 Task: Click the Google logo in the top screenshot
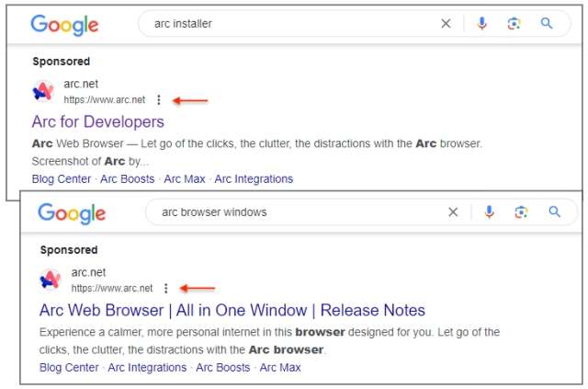coord(64,25)
